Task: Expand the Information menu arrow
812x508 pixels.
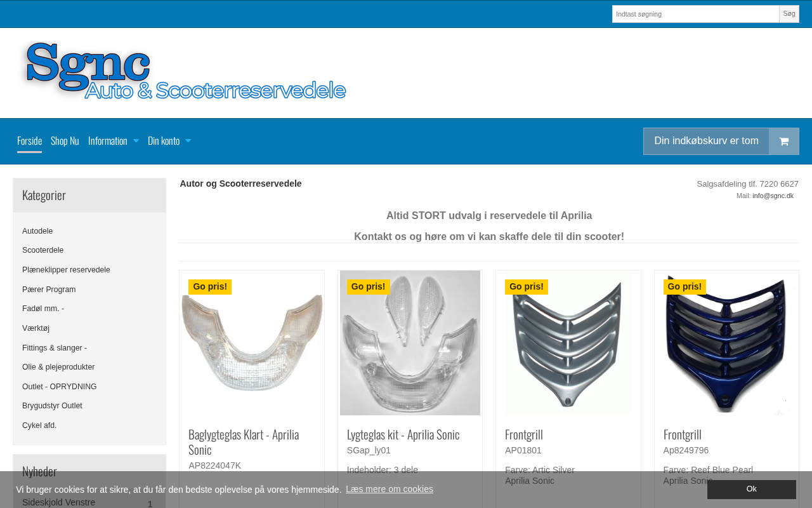Action: (x=136, y=141)
